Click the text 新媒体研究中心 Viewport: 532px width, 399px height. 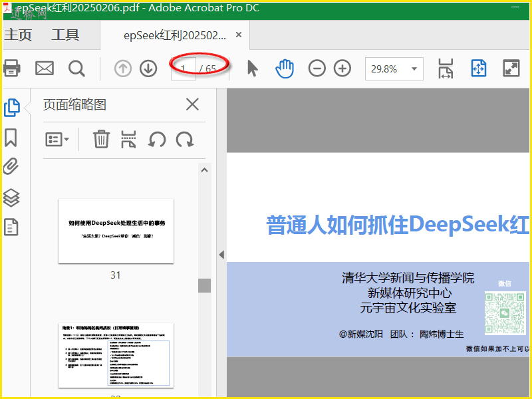click(x=410, y=293)
